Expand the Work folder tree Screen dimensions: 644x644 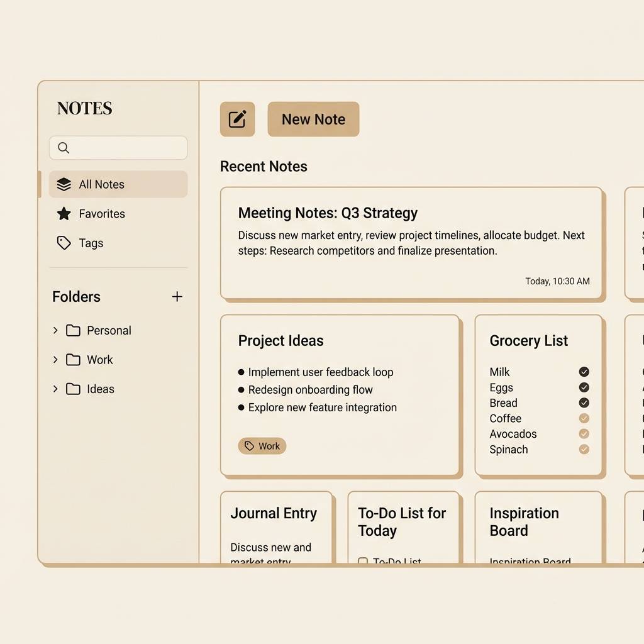[x=55, y=359]
